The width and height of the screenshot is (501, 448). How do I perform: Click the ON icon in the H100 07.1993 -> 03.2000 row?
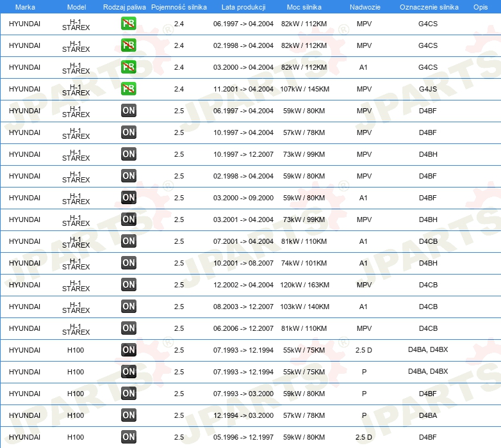tap(129, 394)
